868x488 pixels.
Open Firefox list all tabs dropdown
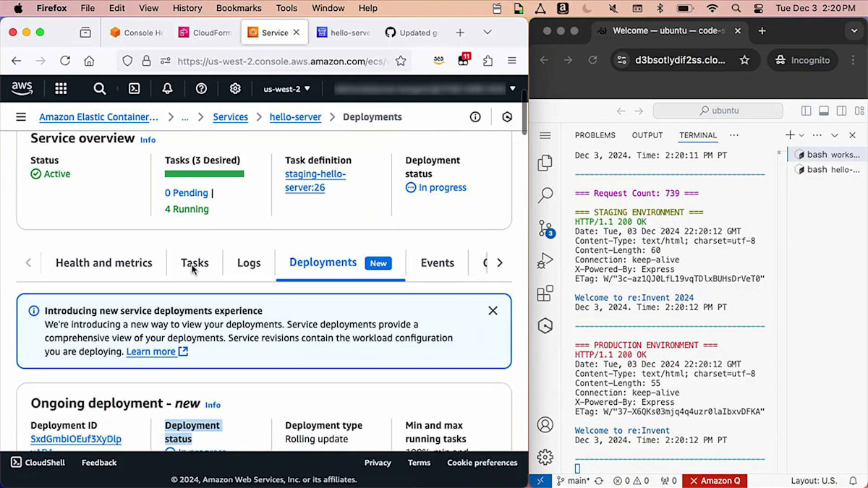click(x=488, y=33)
